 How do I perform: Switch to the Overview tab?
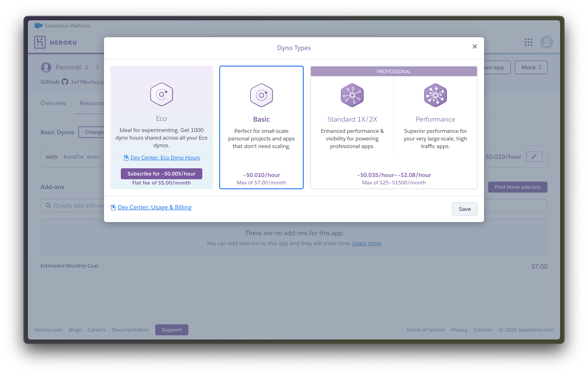coord(53,103)
